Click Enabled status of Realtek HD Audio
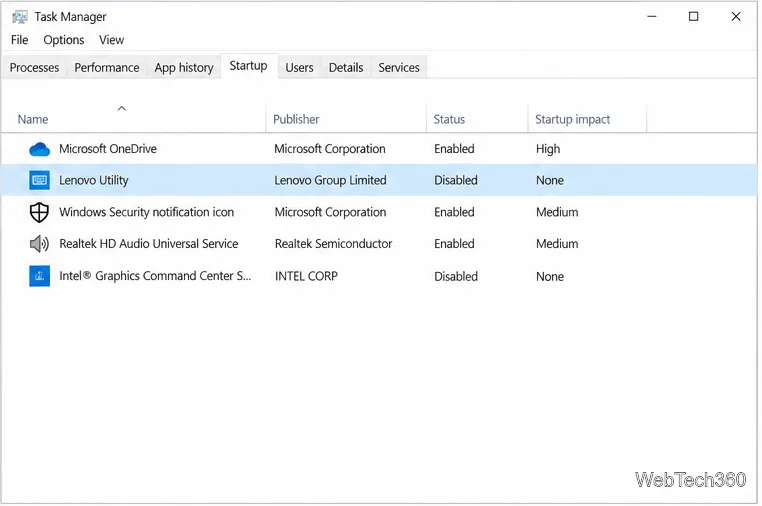Viewport: 762px width, 506px height. click(454, 244)
